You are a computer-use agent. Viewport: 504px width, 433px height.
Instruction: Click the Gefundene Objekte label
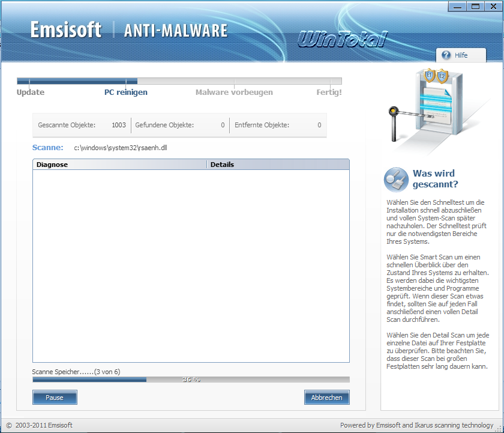click(x=164, y=125)
